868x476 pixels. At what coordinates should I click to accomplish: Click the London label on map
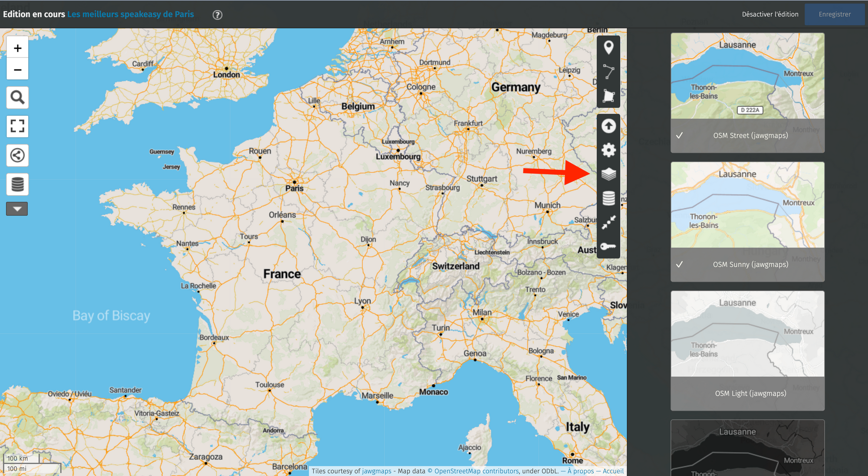tap(227, 75)
